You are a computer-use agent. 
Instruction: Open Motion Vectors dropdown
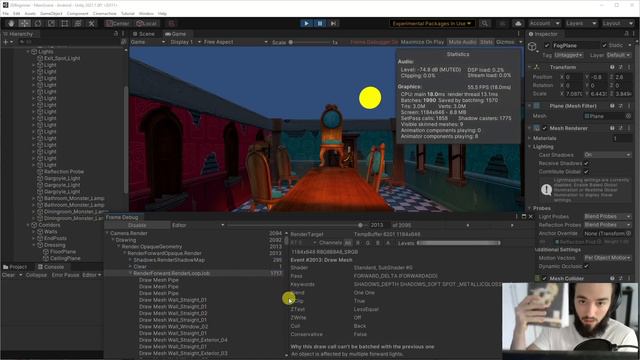click(607, 258)
